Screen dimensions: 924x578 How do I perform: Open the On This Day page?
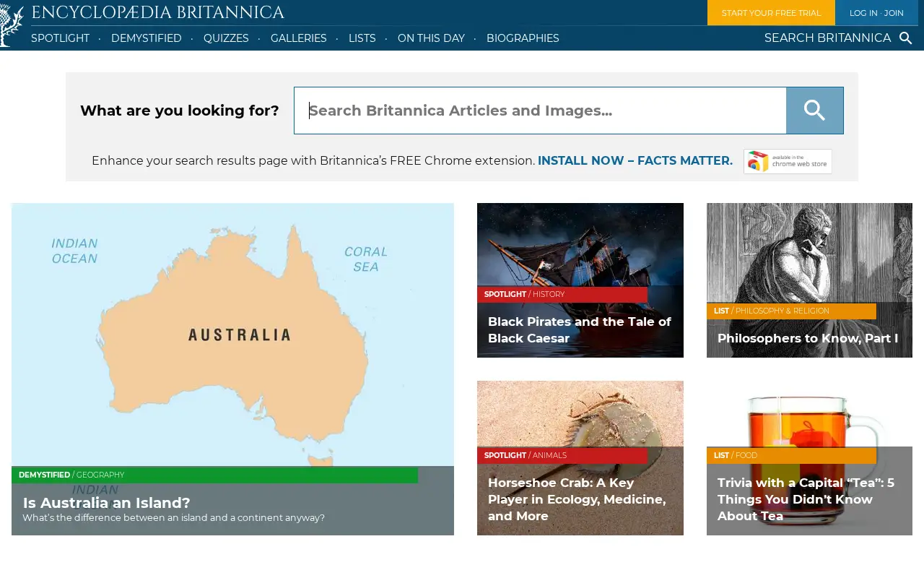(x=431, y=38)
